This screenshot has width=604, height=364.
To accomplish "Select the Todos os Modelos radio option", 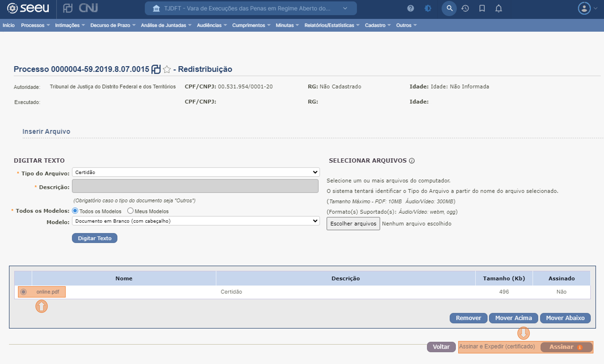I will point(75,211).
